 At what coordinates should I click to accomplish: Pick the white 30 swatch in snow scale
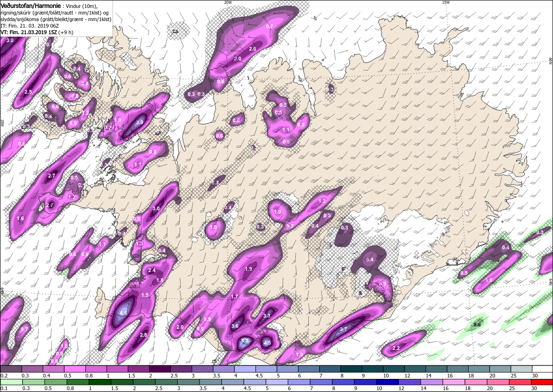click(542, 369)
